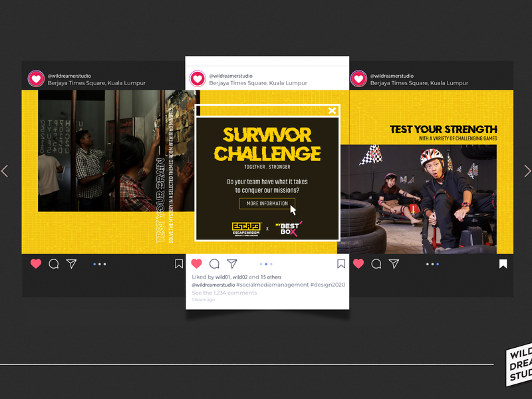The image size is (532, 399).
Task: Click heart like icon on center post
Action: 197,263
